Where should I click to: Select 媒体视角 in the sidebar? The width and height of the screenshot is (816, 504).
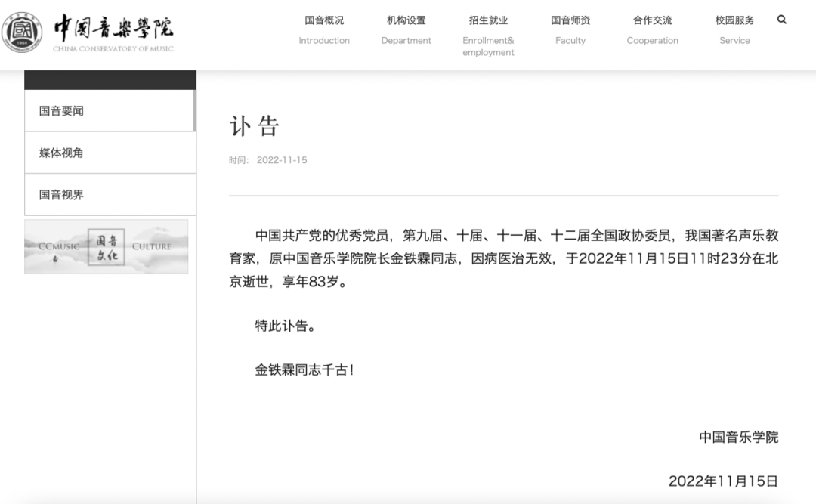pos(60,153)
